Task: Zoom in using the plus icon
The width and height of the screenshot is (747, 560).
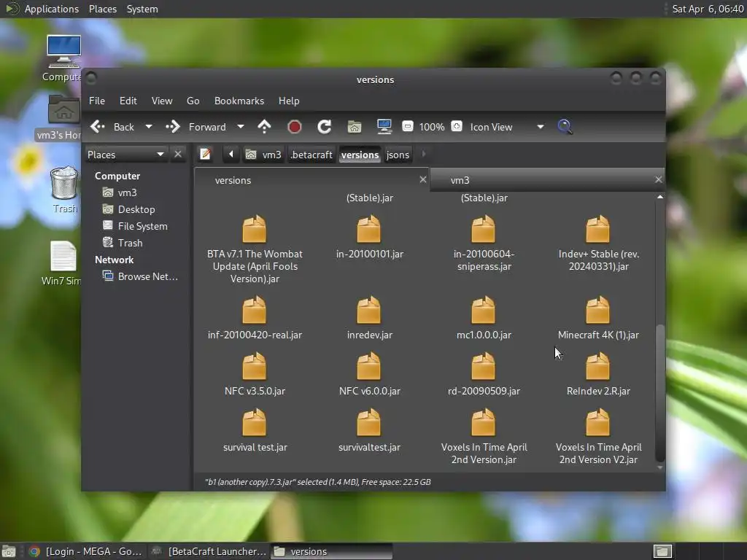Action: point(457,127)
